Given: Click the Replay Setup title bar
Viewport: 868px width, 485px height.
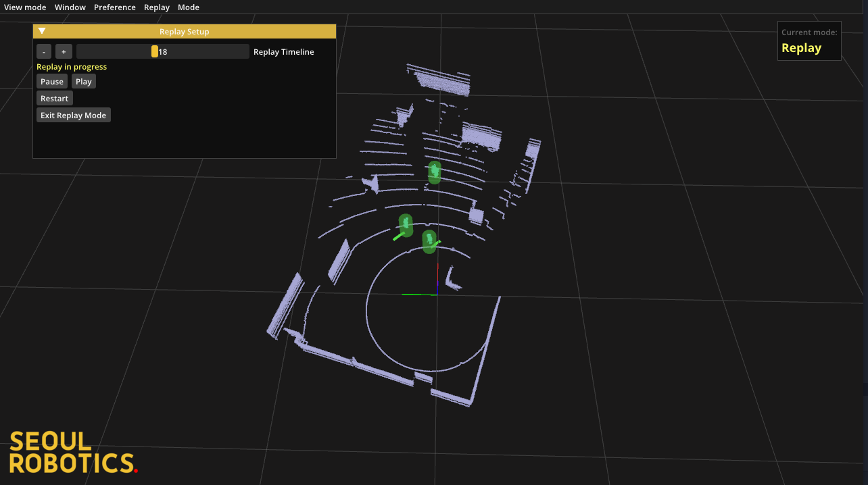Looking at the screenshot, I should point(184,31).
